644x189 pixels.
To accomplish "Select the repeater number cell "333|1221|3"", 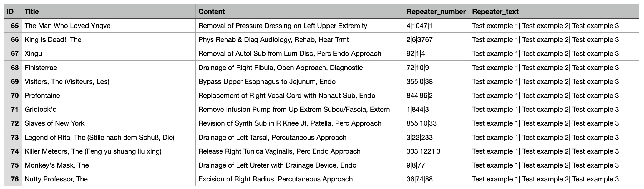I will (423, 151).
